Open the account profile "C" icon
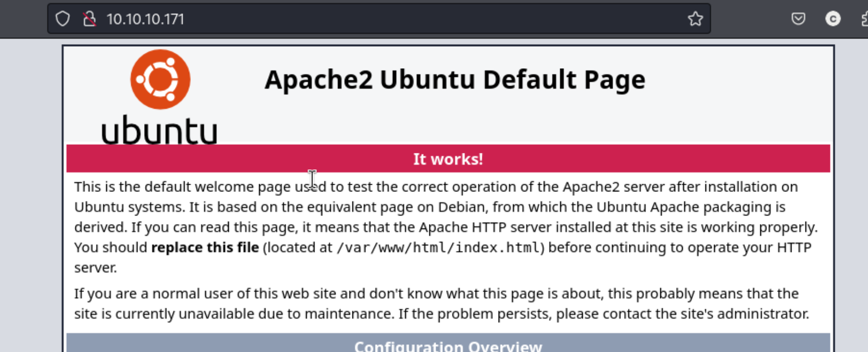 tap(833, 19)
